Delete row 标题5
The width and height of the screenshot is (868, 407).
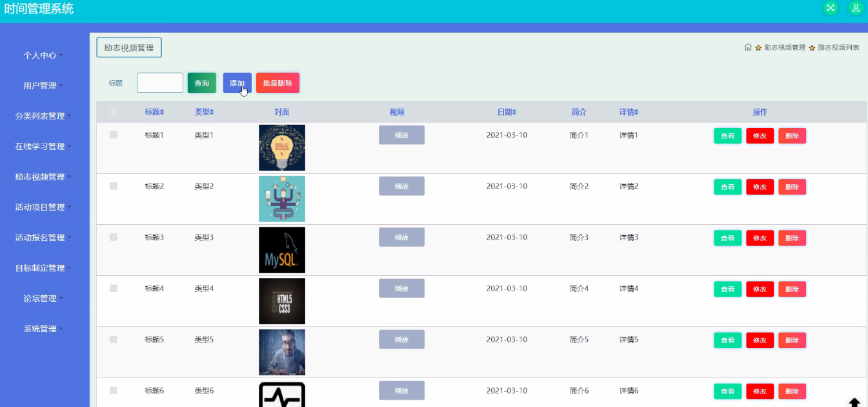(x=792, y=340)
